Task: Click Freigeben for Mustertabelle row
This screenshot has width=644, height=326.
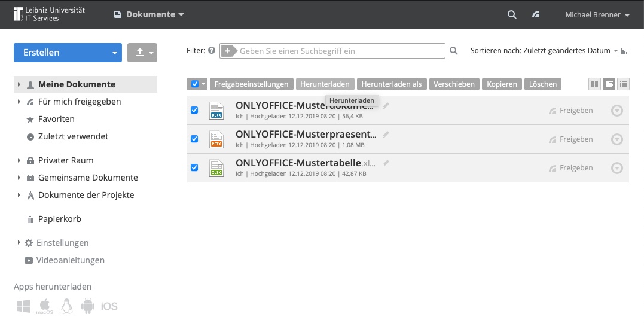Action: coord(571,168)
